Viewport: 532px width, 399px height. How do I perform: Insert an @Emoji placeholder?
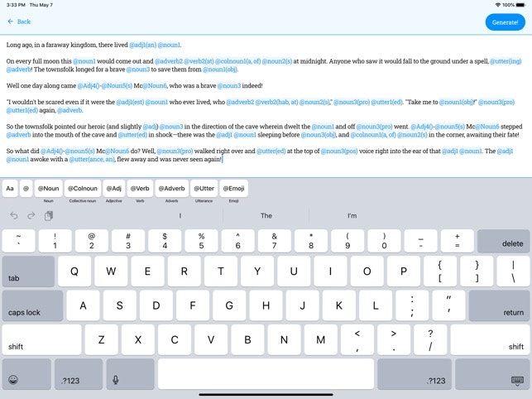pyautogui.click(x=234, y=189)
